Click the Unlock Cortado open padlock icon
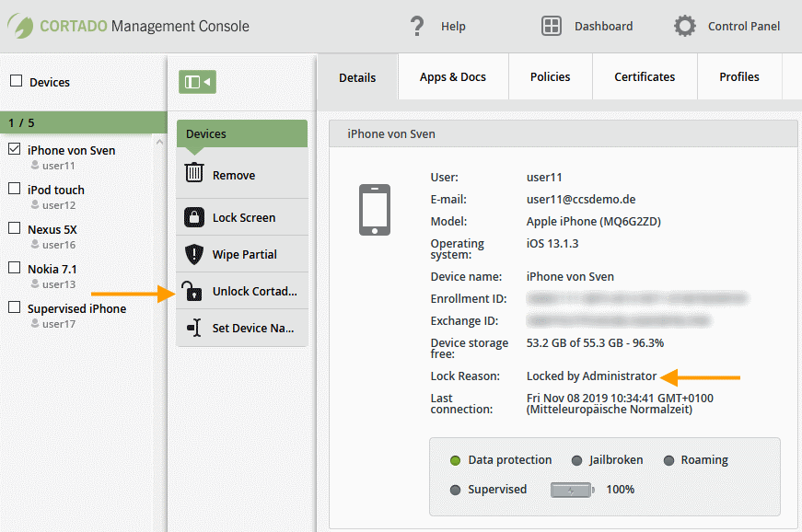The width and height of the screenshot is (802, 532). [192, 291]
